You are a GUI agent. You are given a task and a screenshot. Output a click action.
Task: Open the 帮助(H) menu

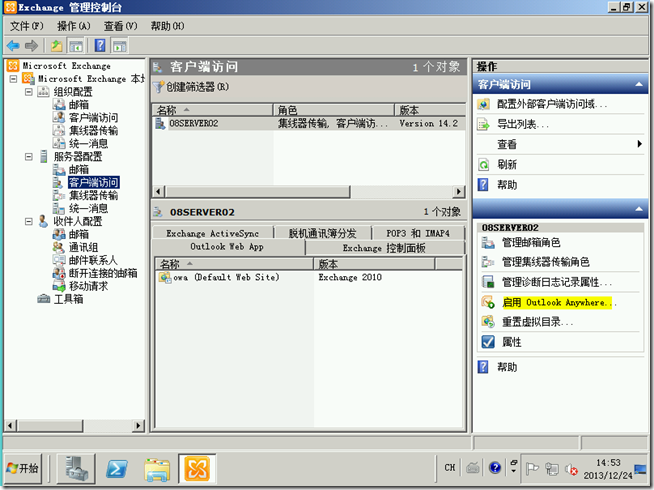coord(167,26)
